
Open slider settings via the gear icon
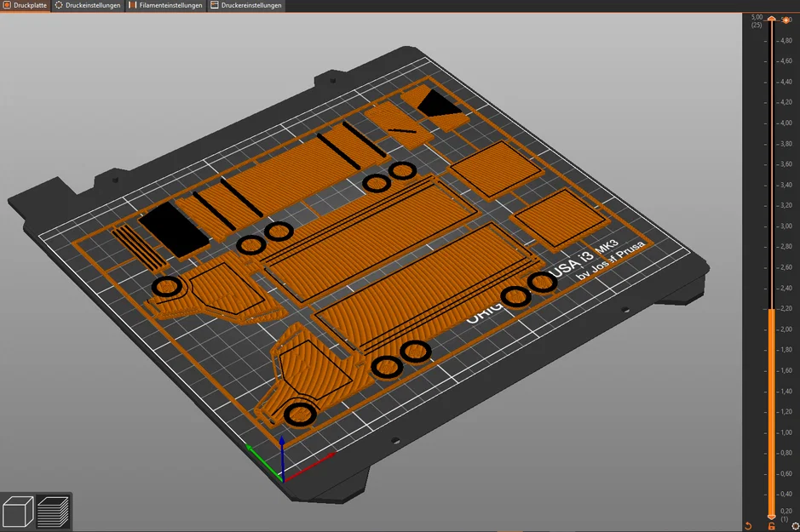[x=794, y=526]
